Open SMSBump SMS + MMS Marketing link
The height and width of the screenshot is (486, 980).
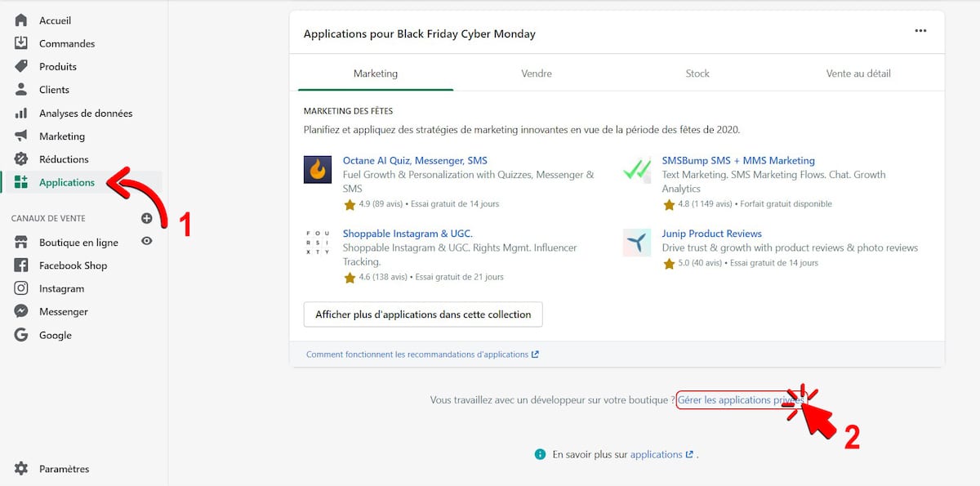pos(738,161)
